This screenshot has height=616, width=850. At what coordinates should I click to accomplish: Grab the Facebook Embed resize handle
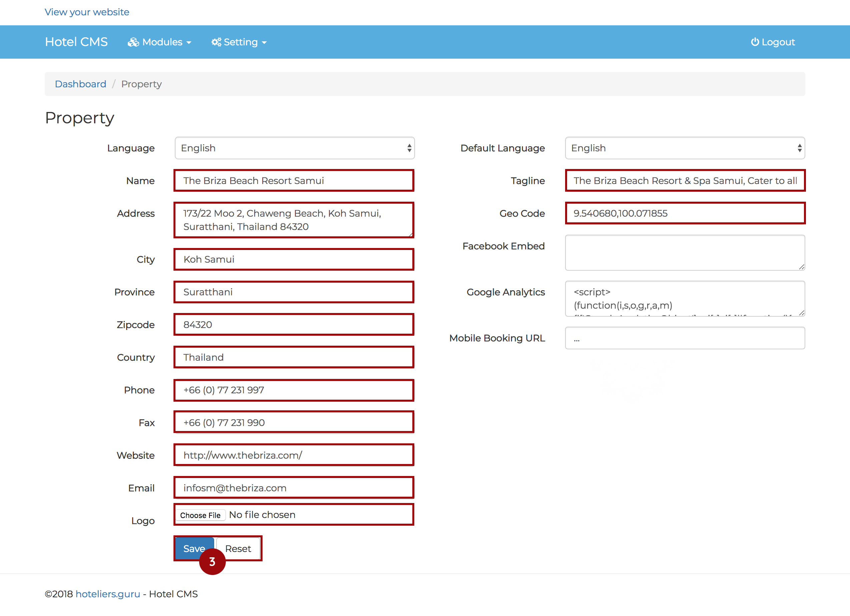click(x=802, y=267)
